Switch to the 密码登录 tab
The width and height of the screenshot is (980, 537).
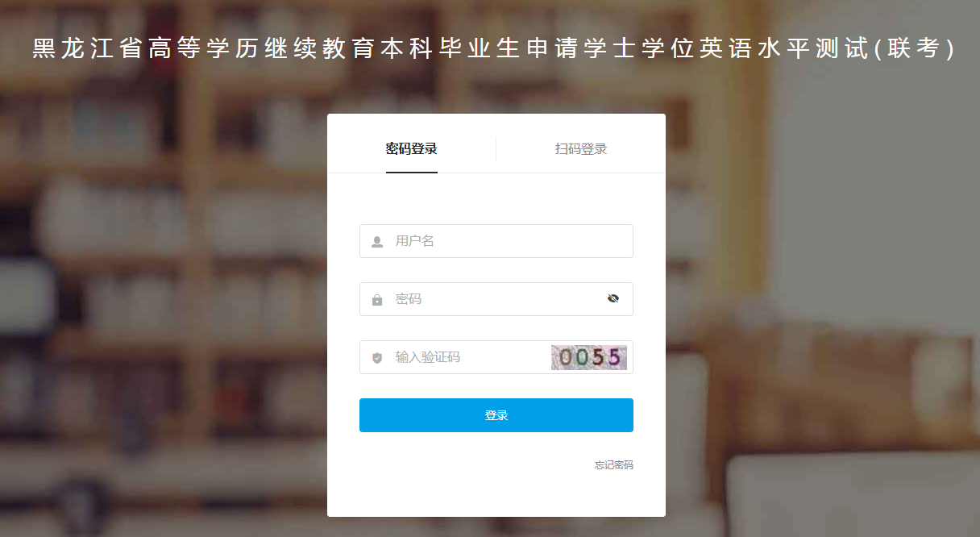tap(412, 148)
